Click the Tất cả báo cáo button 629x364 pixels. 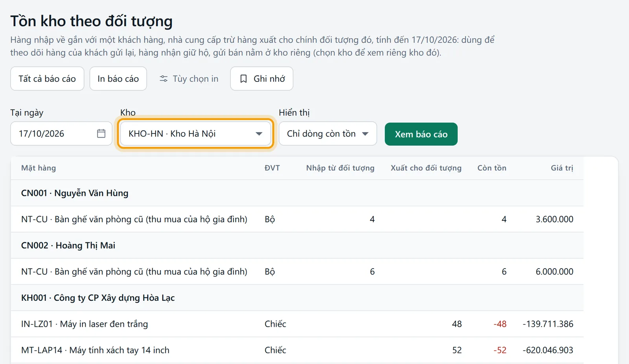coord(47,79)
